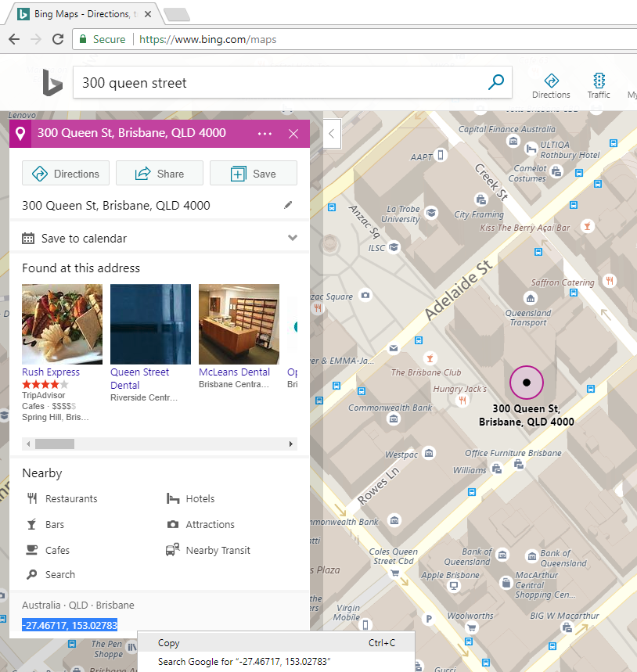Click the Virgin Mobile phone icon

tap(365, 624)
